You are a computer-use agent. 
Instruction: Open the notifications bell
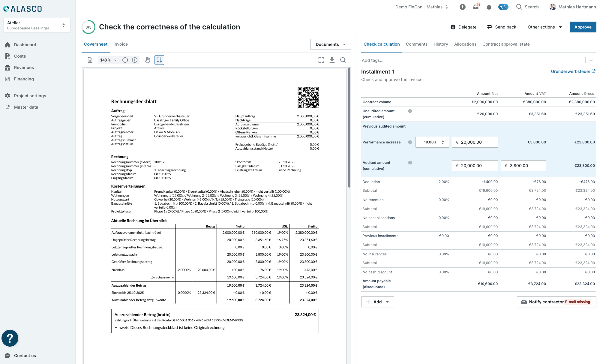pos(489,7)
